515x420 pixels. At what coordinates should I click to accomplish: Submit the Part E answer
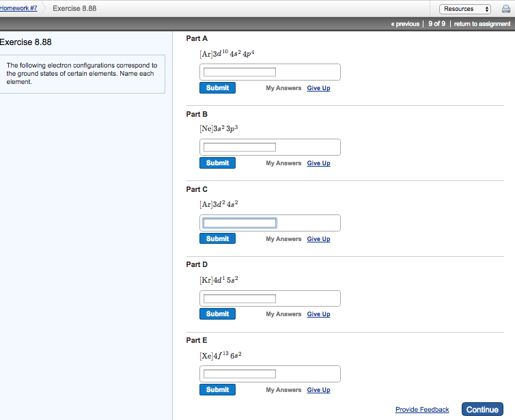point(217,390)
